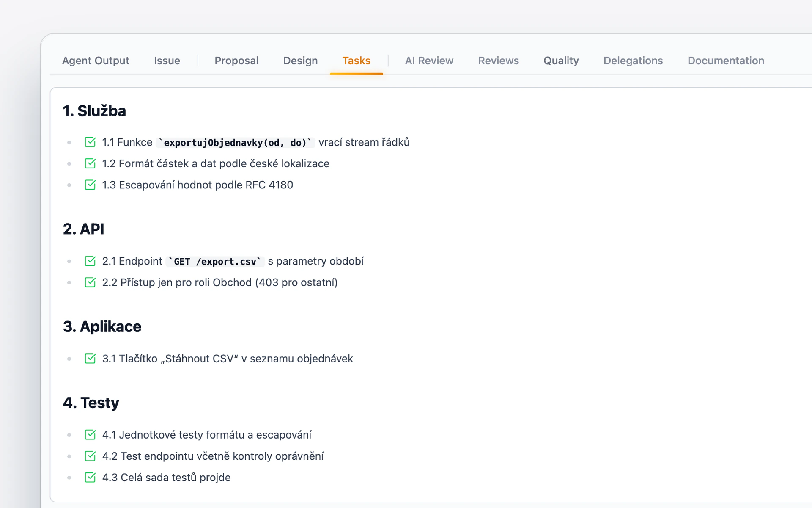
Task: Go to the AI Review tab
Action: coord(429,61)
